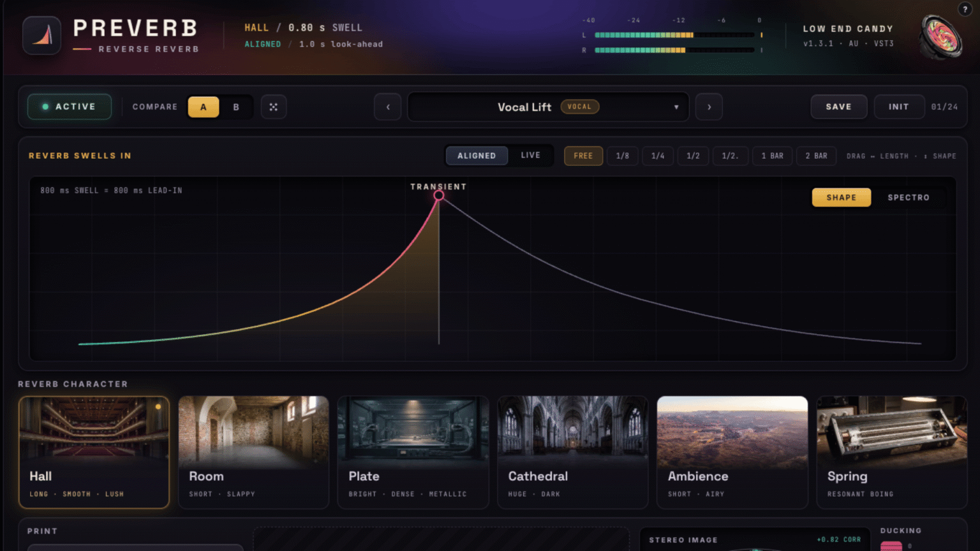Image resolution: width=980 pixels, height=551 pixels.
Task: Click the '800 ms SWELL = 800 ms LEAD-IN' readout
Action: point(111,191)
